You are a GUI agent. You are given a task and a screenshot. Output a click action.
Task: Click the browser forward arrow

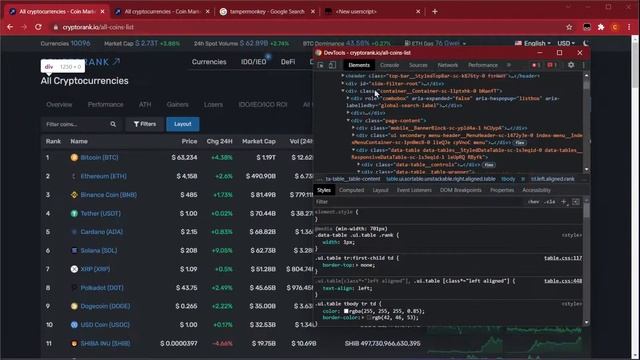click(x=24, y=27)
